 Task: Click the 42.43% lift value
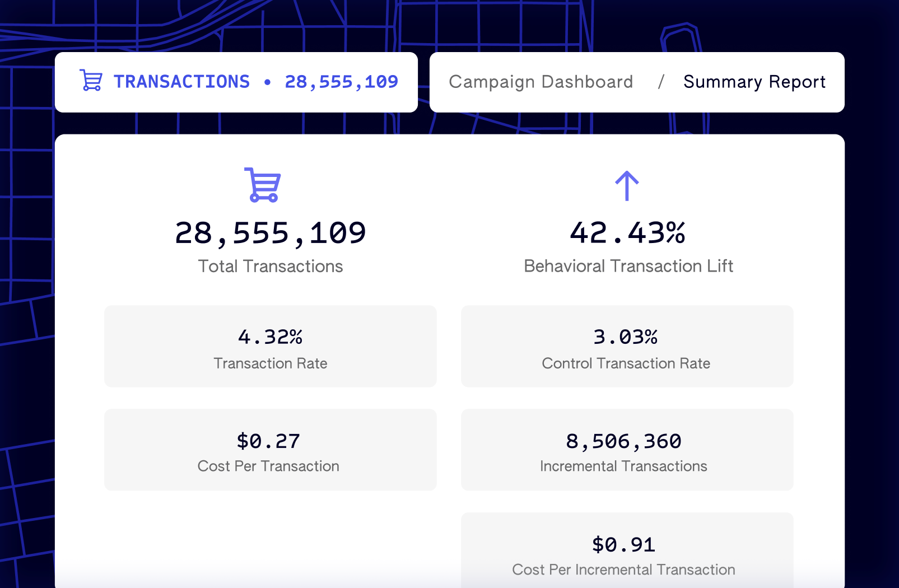point(627,233)
